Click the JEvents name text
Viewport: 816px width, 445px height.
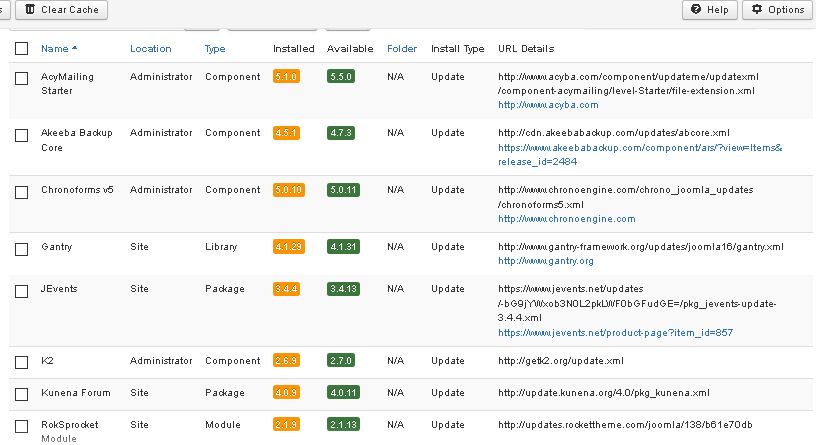[59, 289]
